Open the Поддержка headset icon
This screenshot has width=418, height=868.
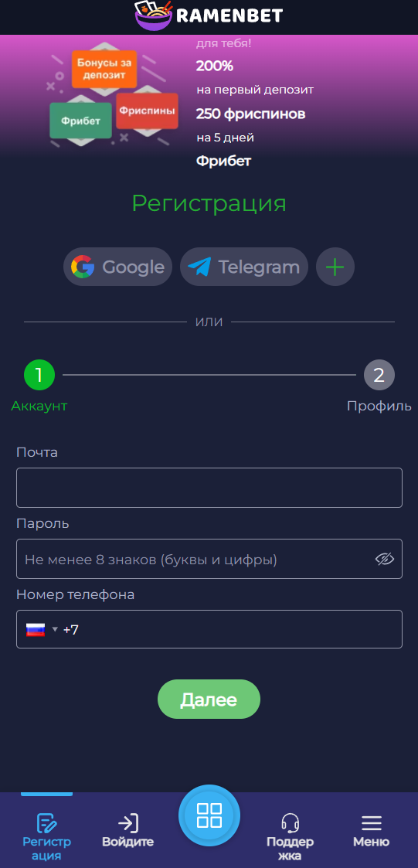point(290,823)
